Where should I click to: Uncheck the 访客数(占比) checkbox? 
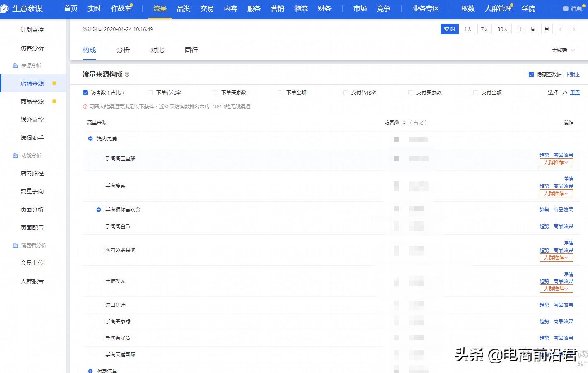[85, 93]
